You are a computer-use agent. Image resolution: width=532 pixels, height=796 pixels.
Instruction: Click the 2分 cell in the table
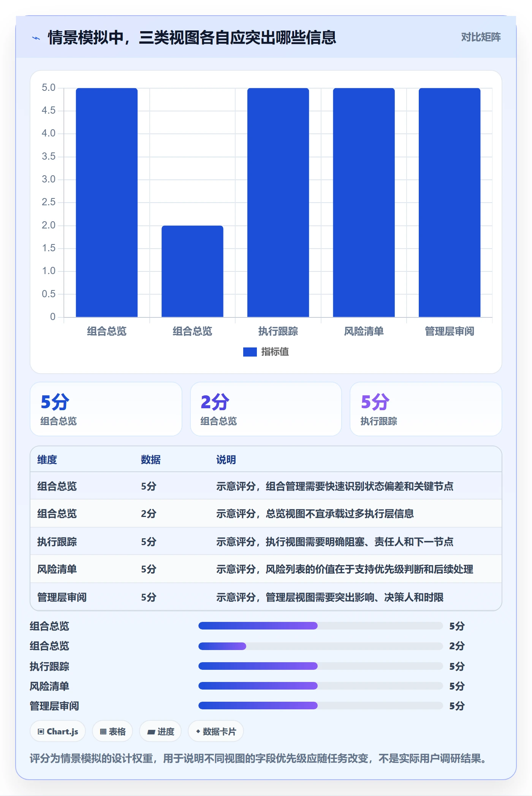(149, 514)
